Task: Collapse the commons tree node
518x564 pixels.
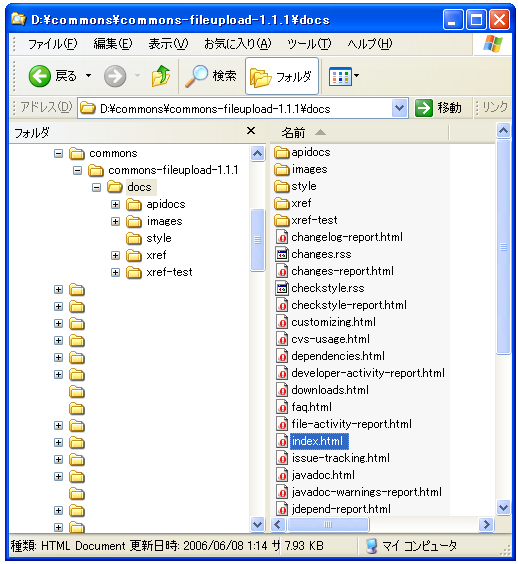Action: click(x=58, y=154)
